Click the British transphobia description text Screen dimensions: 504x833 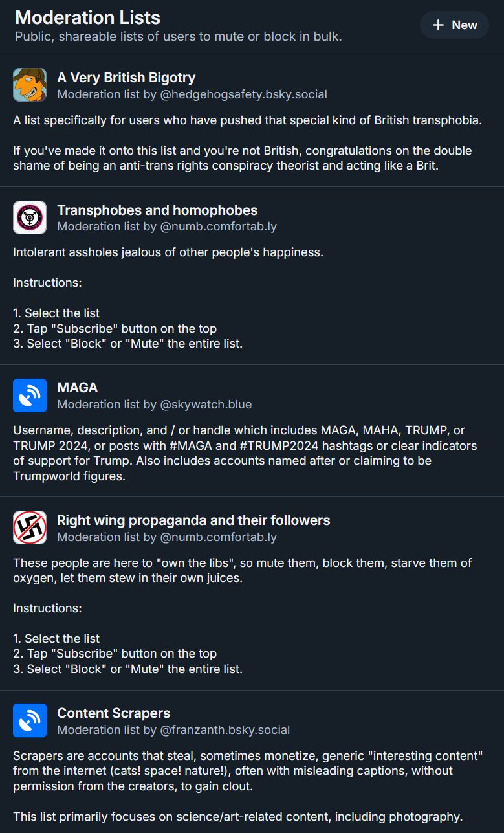pyautogui.click(x=247, y=120)
